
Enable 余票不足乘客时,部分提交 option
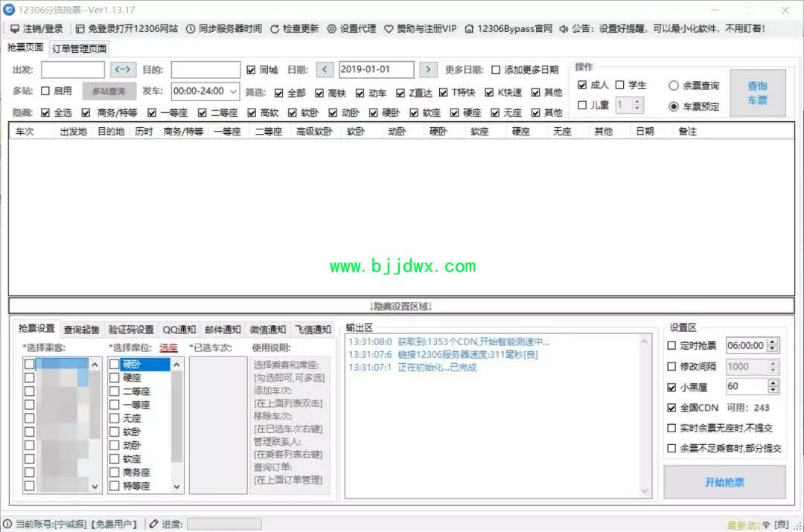(x=671, y=448)
